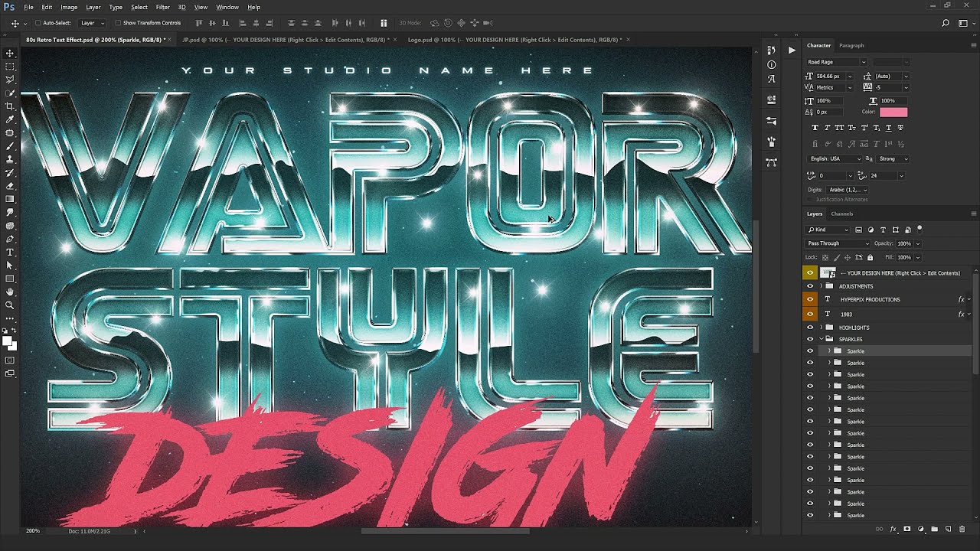980x551 pixels.
Task: Hide the YOUR DESIGN HERE layer
Action: coord(810,272)
